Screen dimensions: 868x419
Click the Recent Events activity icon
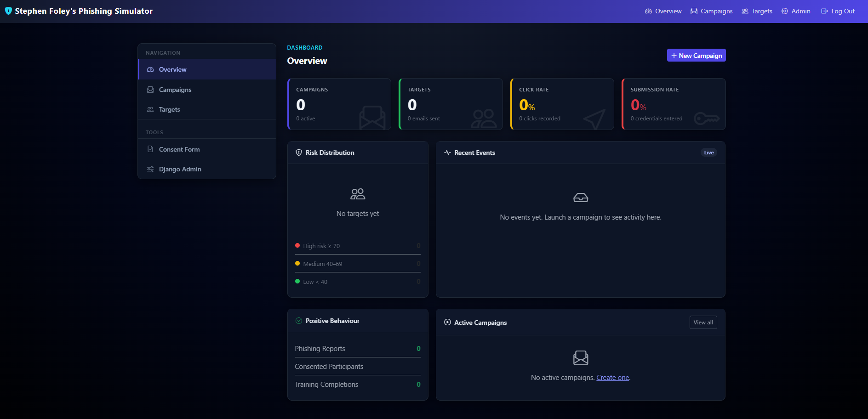pyautogui.click(x=447, y=152)
